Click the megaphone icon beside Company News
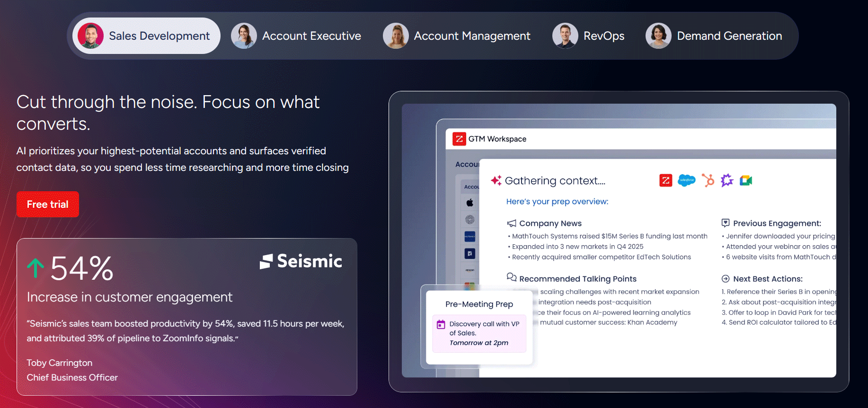868x408 pixels. pyautogui.click(x=512, y=223)
